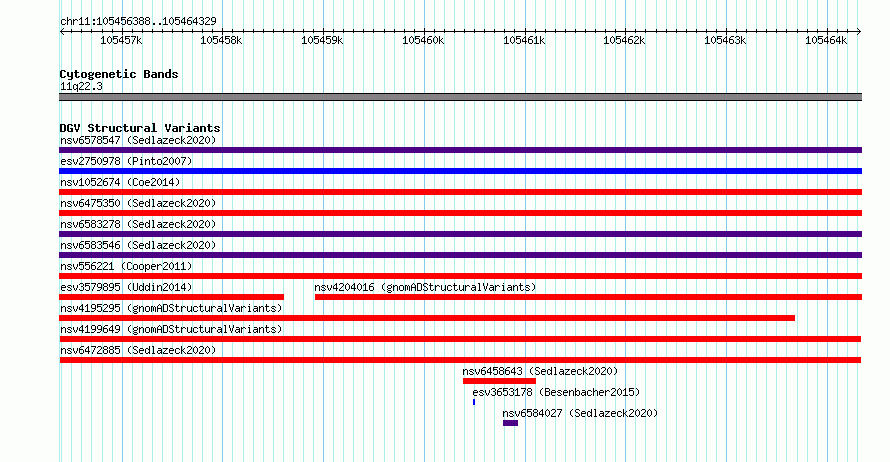Open nsv6583278 (Sedlazeck2020) label

click(138, 224)
